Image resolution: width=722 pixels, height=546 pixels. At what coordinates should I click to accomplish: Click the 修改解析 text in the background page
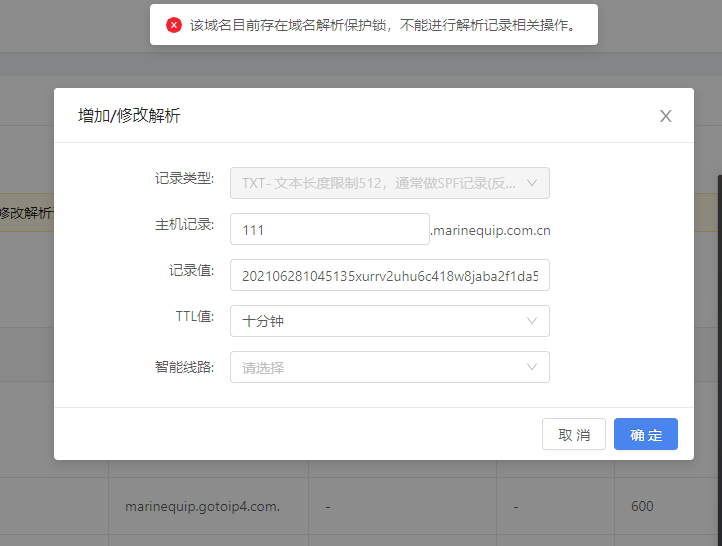click(x=27, y=213)
